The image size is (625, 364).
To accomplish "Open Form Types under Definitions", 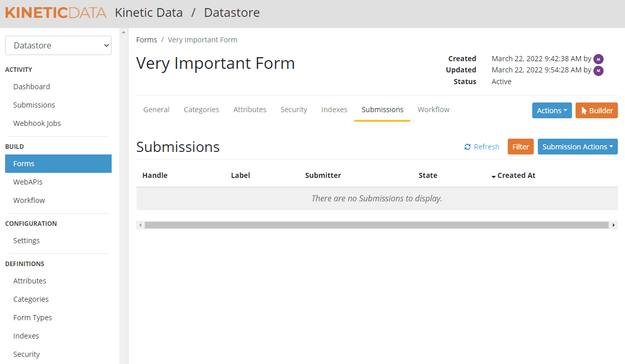I will tap(33, 318).
